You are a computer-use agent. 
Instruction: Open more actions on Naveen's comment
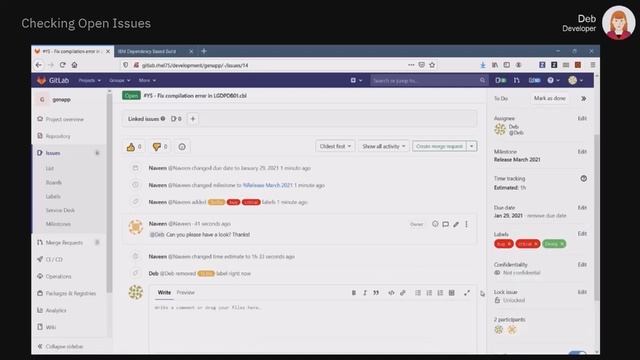tap(467, 224)
